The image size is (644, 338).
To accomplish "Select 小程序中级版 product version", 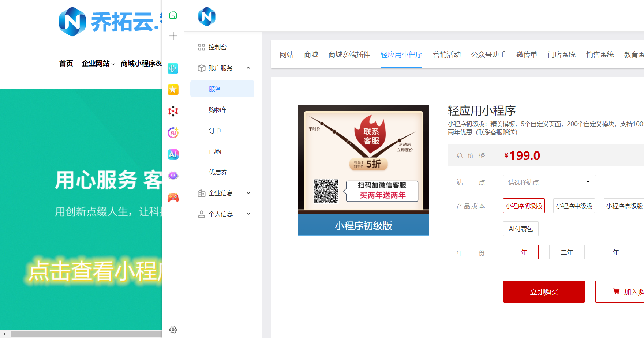I will pyautogui.click(x=574, y=206).
